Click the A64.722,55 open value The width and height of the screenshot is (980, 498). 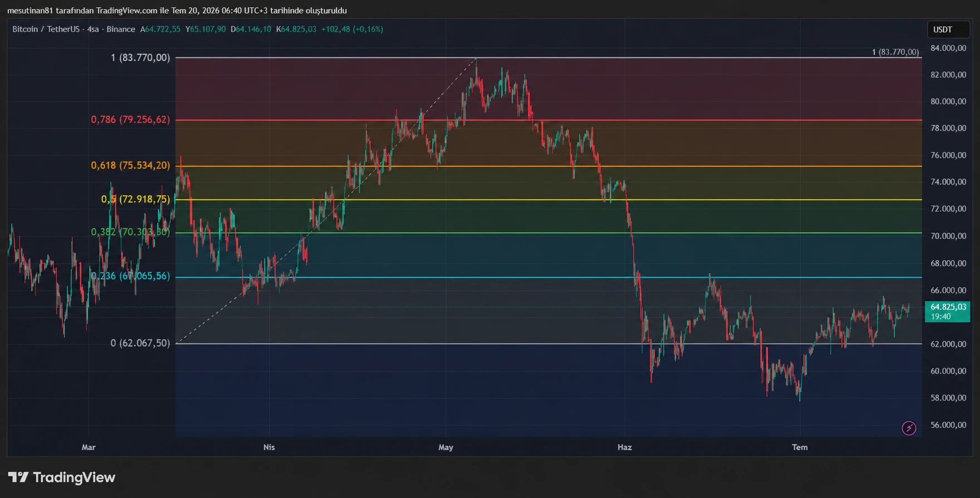[160, 29]
